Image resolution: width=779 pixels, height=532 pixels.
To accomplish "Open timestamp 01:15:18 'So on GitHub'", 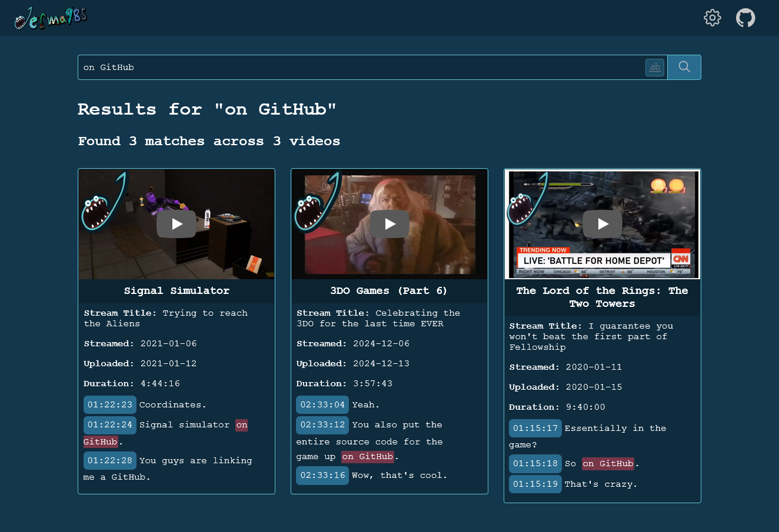I will 535,463.
